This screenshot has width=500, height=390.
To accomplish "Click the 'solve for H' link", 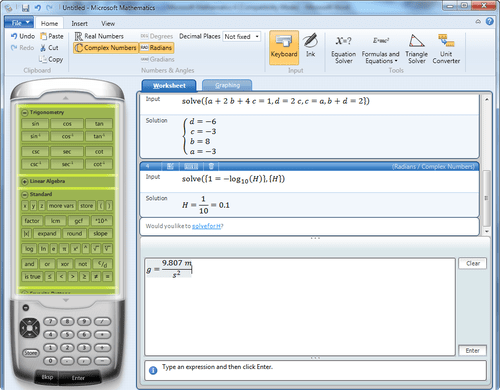I will (206, 226).
